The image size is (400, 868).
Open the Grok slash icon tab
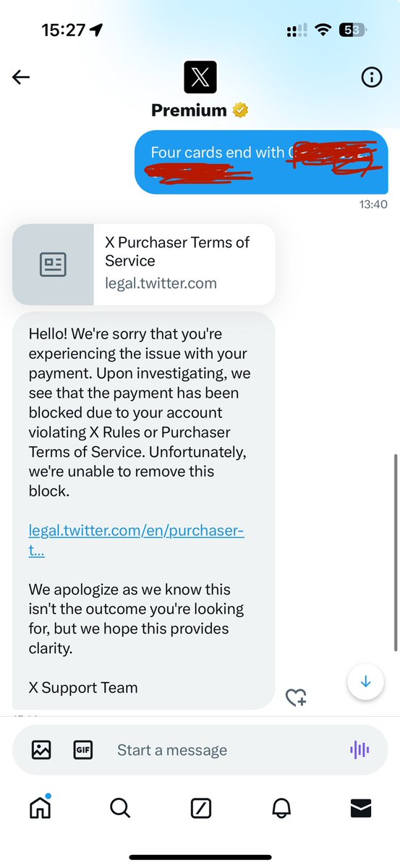tap(200, 809)
